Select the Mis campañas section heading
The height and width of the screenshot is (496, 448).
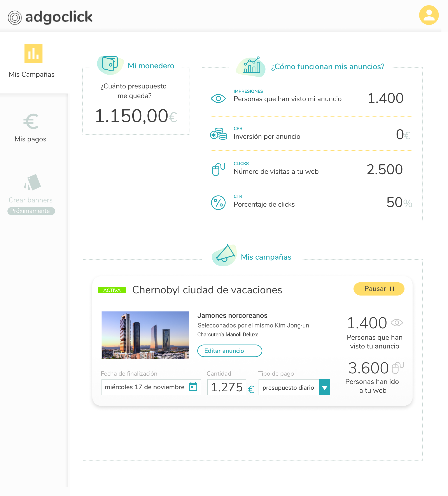point(266,257)
